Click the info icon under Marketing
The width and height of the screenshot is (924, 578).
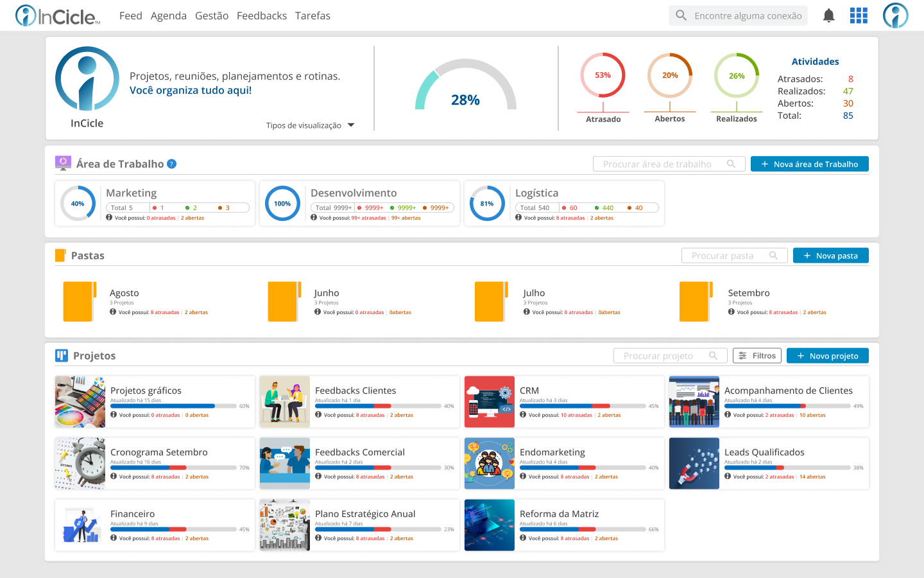click(109, 218)
